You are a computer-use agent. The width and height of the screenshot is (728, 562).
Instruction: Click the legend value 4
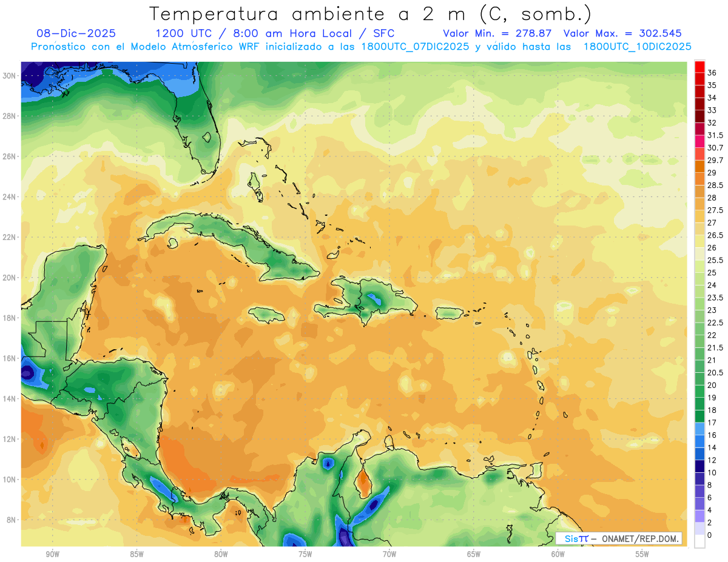[x=710, y=510]
